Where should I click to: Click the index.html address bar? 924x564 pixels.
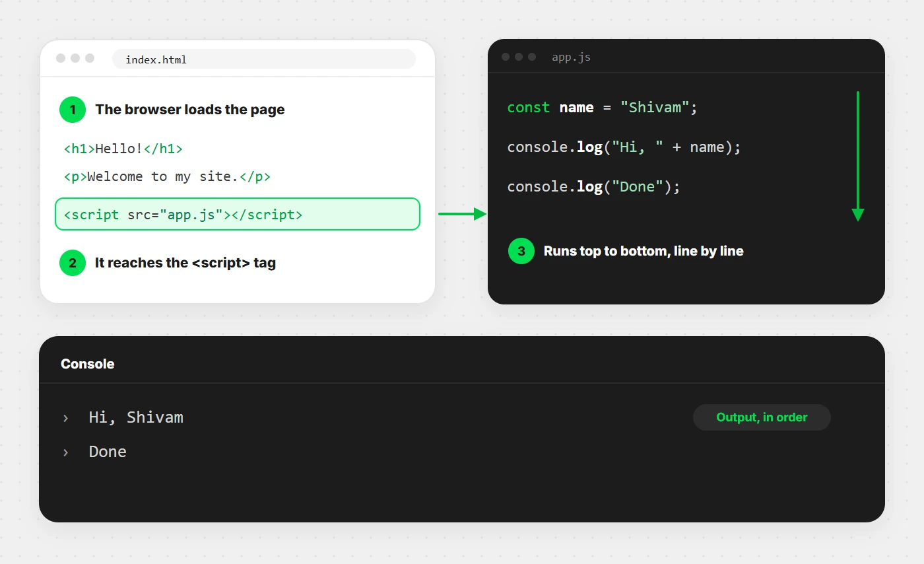click(x=264, y=59)
